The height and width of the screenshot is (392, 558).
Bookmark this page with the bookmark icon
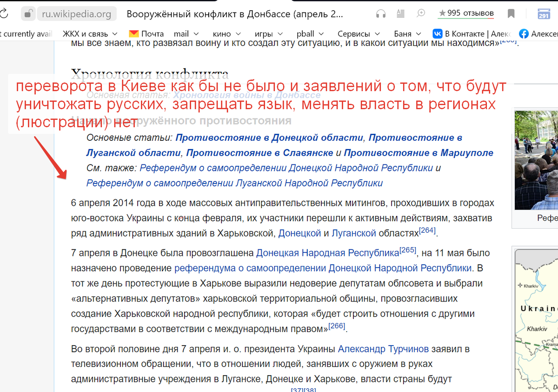tap(511, 14)
